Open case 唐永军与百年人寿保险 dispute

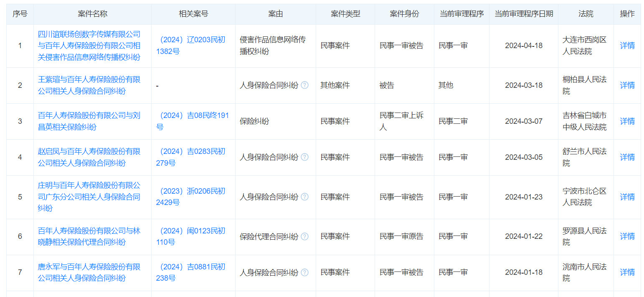[89, 272]
